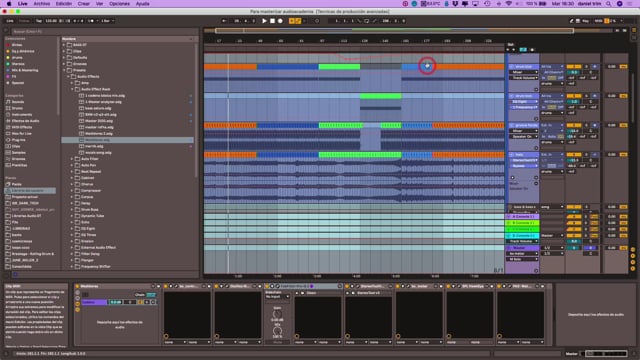Click the Set locator button
The width and height of the screenshot is (640, 360).
tap(511, 44)
